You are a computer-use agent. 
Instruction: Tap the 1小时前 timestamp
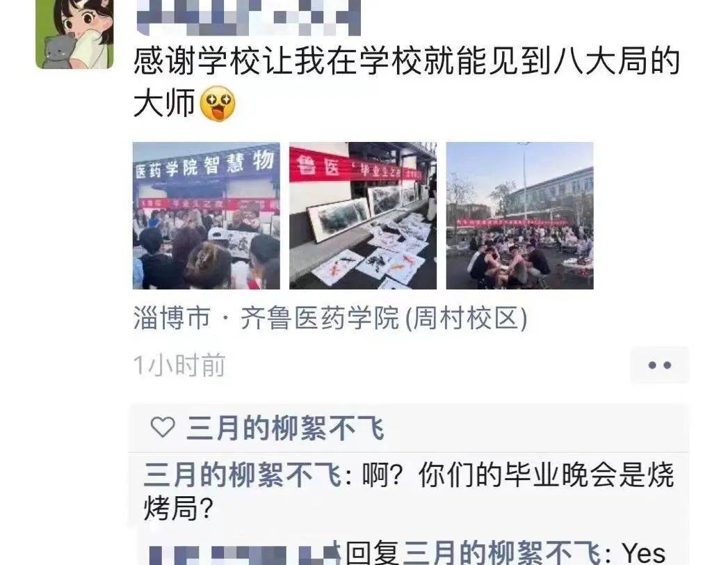click(179, 365)
